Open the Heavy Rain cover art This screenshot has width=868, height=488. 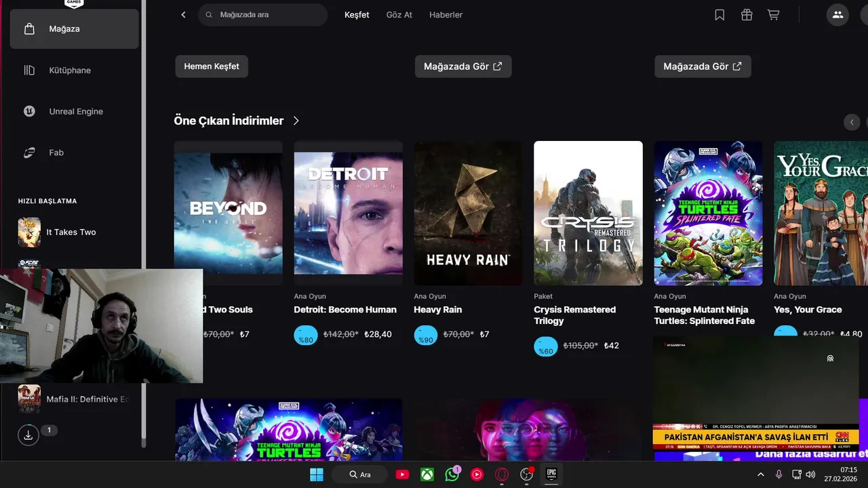469,213
